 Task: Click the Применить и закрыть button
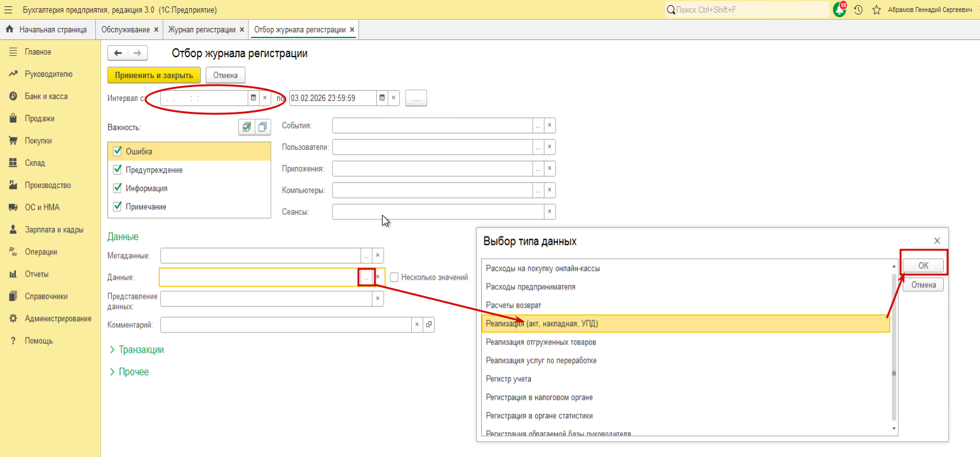tap(154, 75)
